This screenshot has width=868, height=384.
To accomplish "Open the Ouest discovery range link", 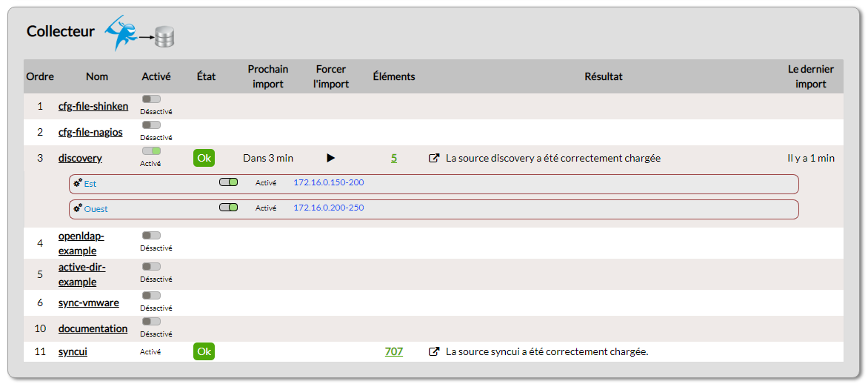I will coord(96,209).
